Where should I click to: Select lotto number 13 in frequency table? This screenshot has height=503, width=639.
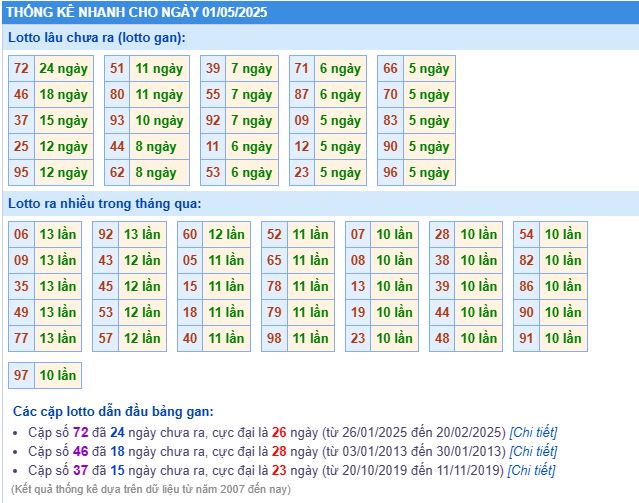click(358, 286)
